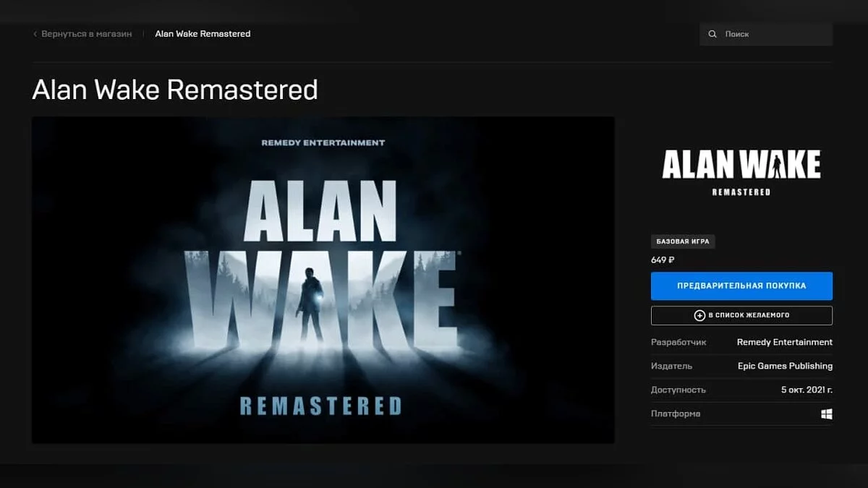The image size is (868, 488).
Task: Click the magnifying glass search icon
Action: coord(712,34)
